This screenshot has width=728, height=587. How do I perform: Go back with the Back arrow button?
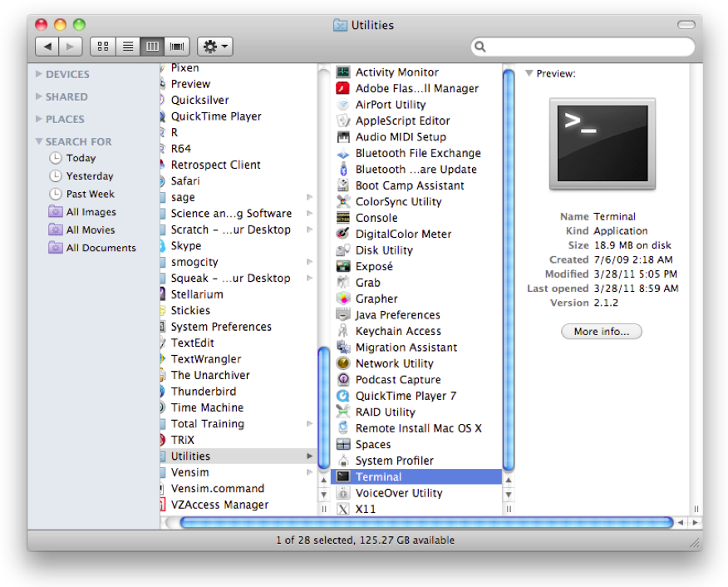click(x=48, y=47)
